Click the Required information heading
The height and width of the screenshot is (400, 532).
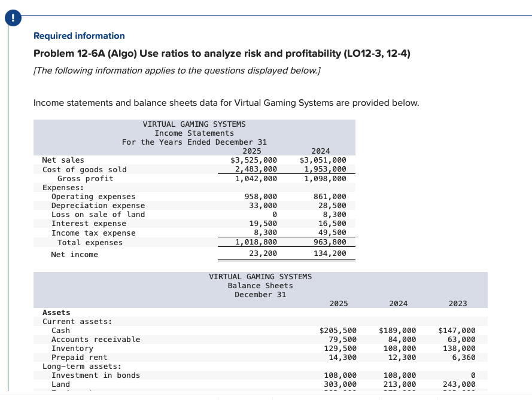78,36
